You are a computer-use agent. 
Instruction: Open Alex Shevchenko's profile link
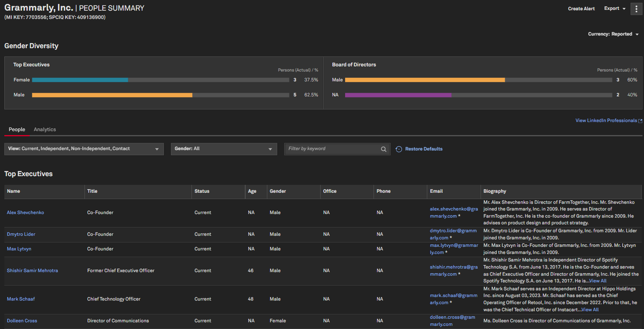click(x=25, y=212)
